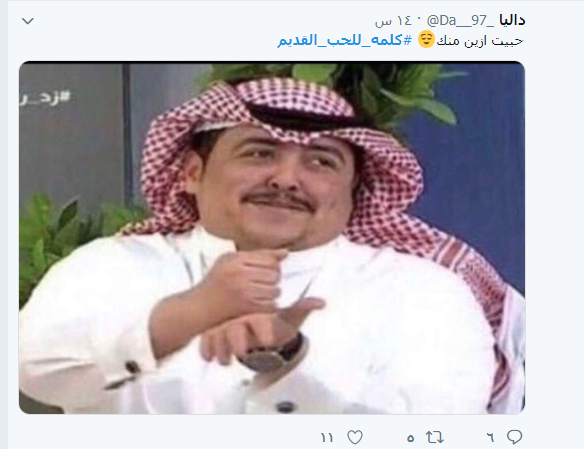Open tweet permalink via ١٤ س timestamp
The height and width of the screenshot is (449, 584).
tap(393, 21)
